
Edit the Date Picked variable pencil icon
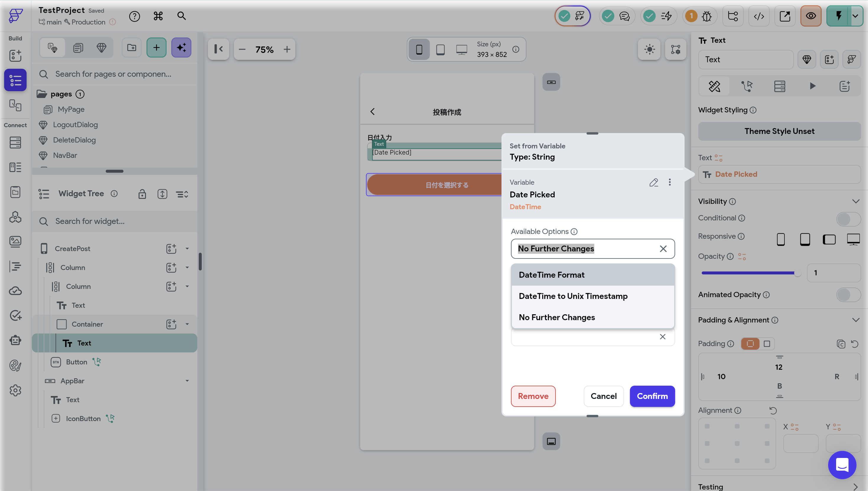[x=653, y=182]
